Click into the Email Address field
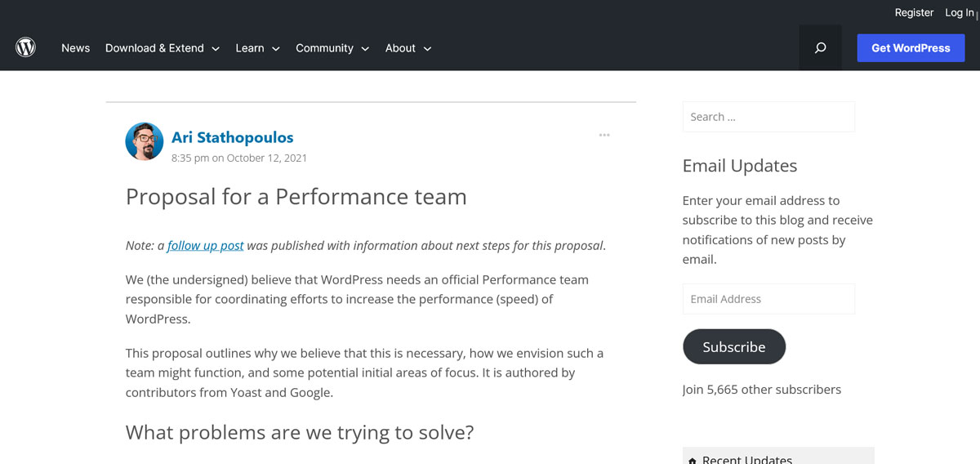This screenshot has width=980, height=464. pyautogui.click(x=768, y=299)
